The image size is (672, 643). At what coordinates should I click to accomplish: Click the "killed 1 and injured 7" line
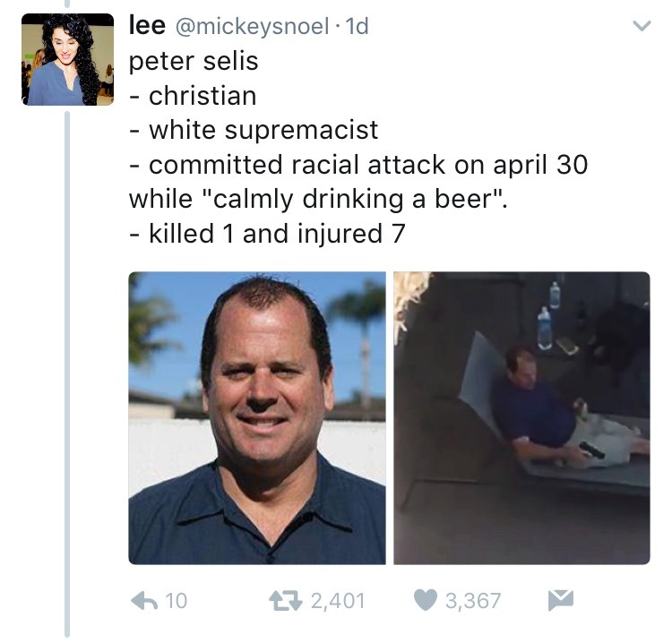coord(267,234)
